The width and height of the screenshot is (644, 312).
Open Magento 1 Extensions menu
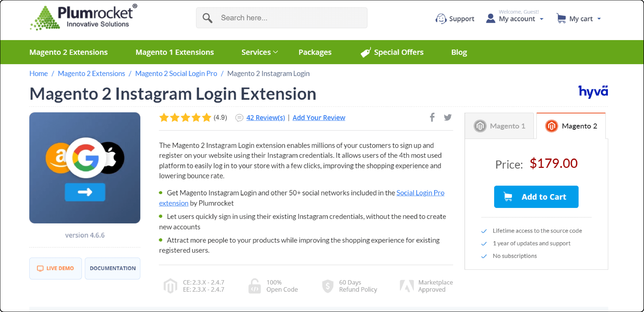pos(174,52)
